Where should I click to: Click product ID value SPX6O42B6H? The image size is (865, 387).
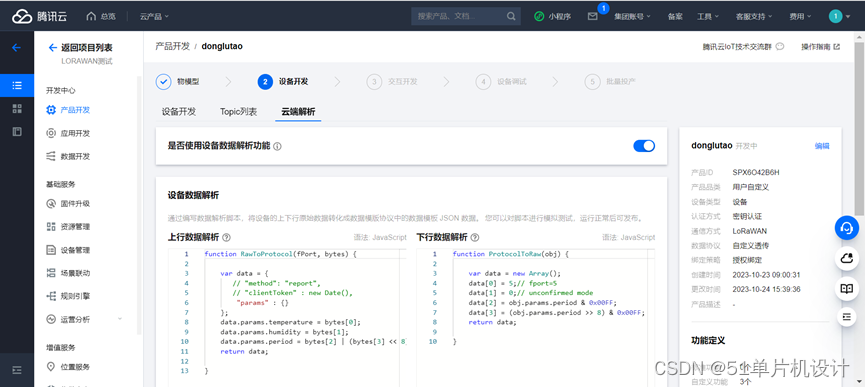coord(756,173)
